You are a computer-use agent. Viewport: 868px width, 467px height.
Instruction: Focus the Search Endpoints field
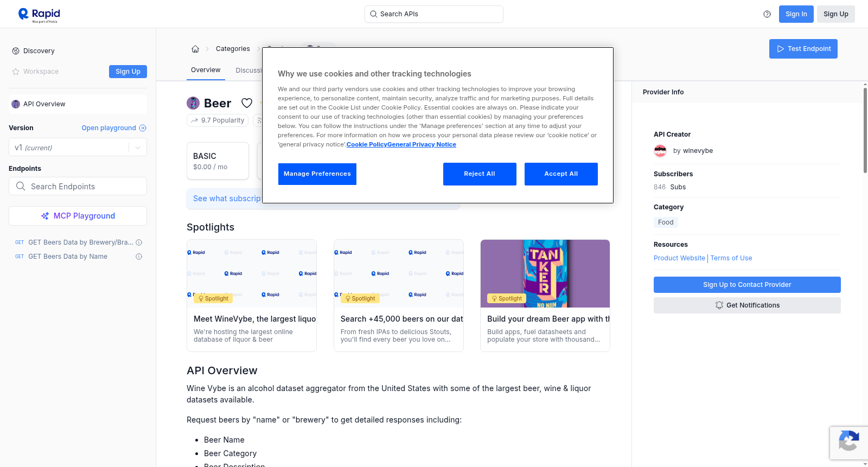click(x=78, y=186)
